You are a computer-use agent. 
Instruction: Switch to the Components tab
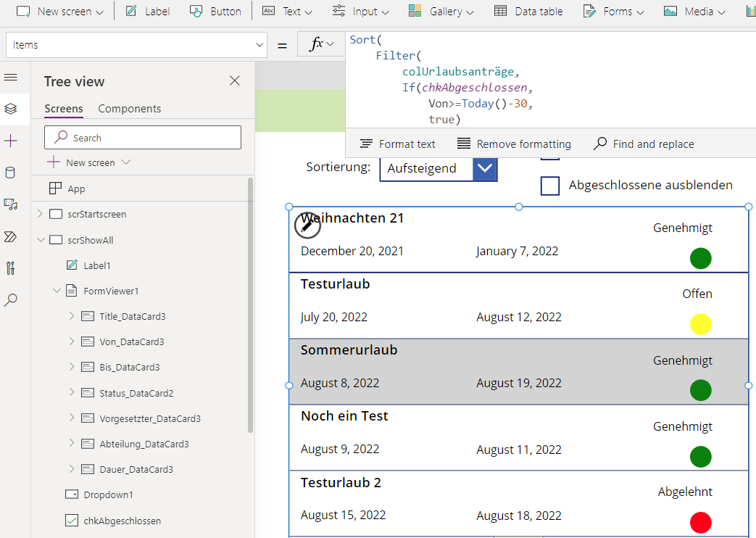[x=130, y=109]
